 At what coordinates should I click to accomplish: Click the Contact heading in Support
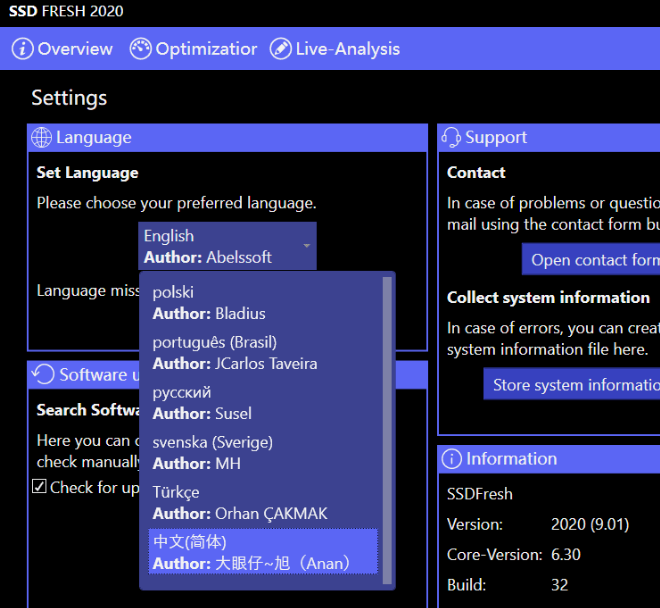point(476,173)
